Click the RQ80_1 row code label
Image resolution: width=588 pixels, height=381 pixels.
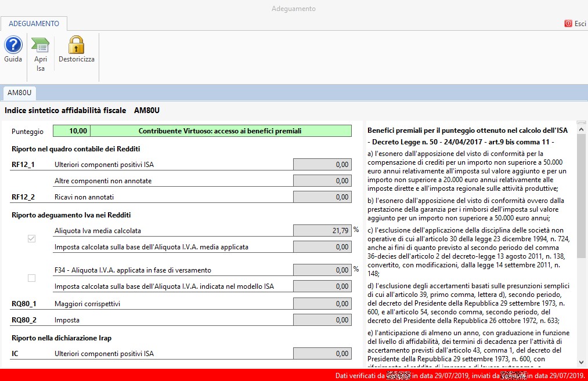click(24, 304)
